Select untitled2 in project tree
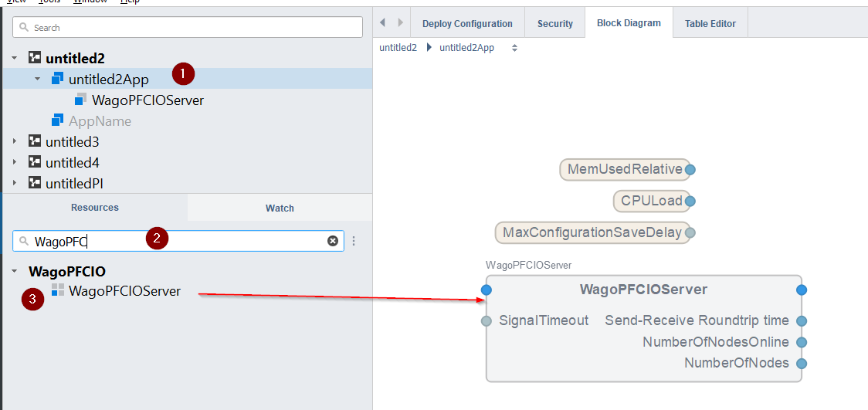868x410 pixels. [75, 58]
